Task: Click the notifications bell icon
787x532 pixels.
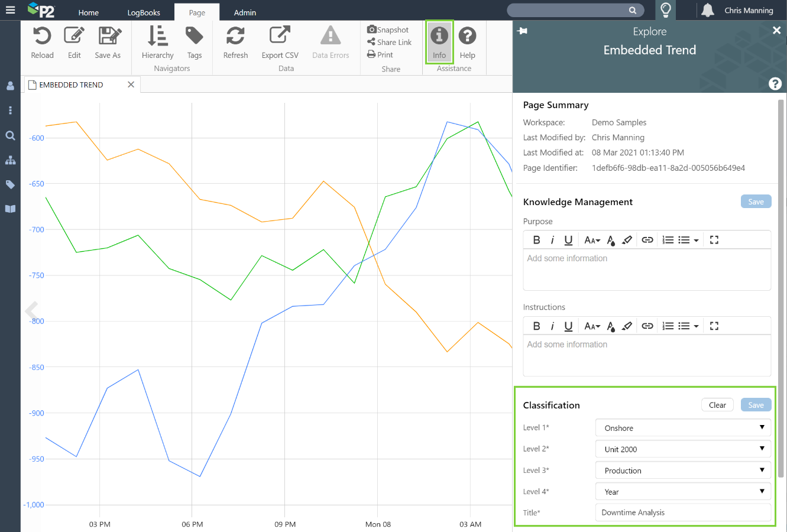Action: (x=707, y=10)
